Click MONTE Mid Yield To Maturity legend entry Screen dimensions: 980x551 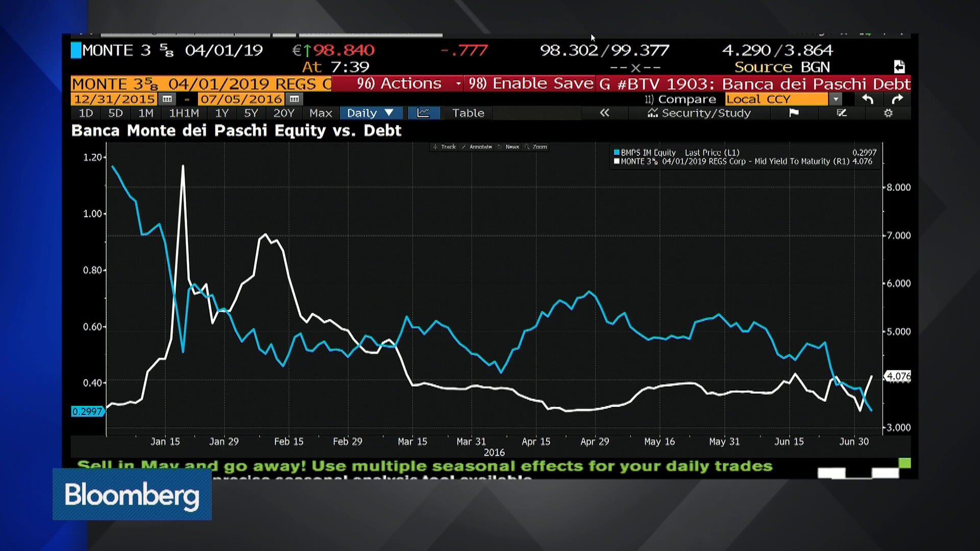click(743, 161)
